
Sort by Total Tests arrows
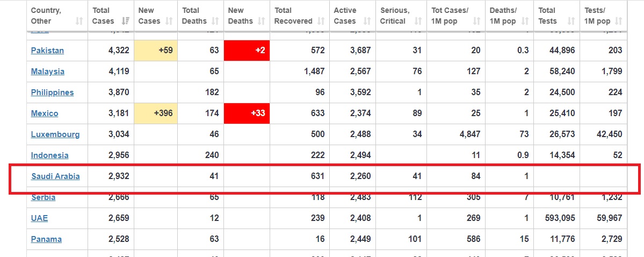tap(571, 21)
